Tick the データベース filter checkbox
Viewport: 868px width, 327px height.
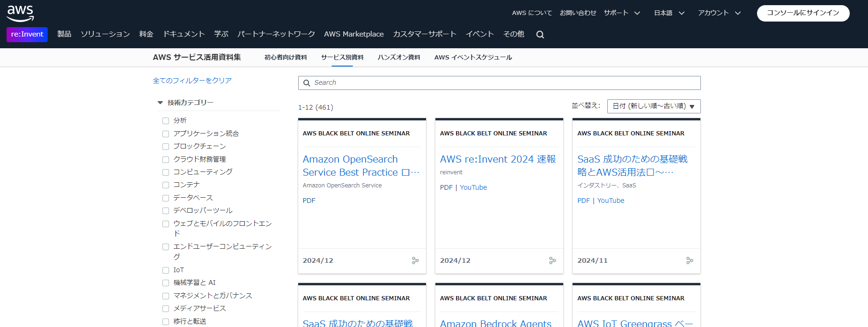coord(166,198)
